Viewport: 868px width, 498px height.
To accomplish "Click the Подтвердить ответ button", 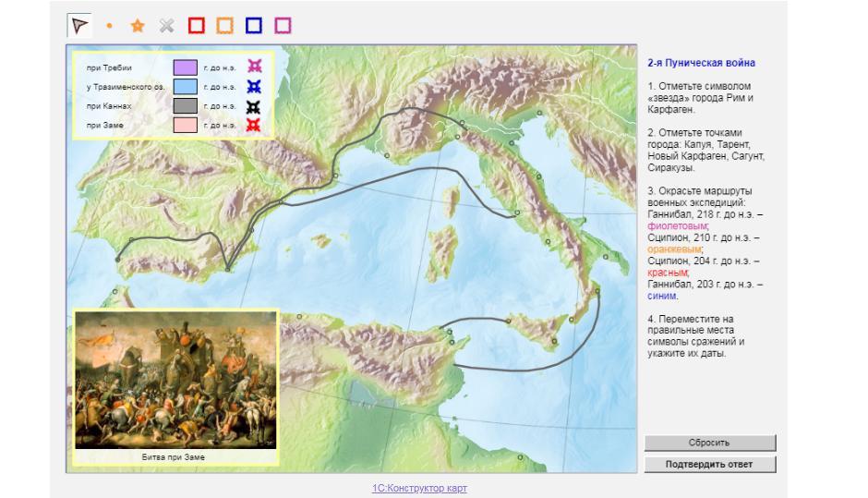I will [x=710, y=464].
